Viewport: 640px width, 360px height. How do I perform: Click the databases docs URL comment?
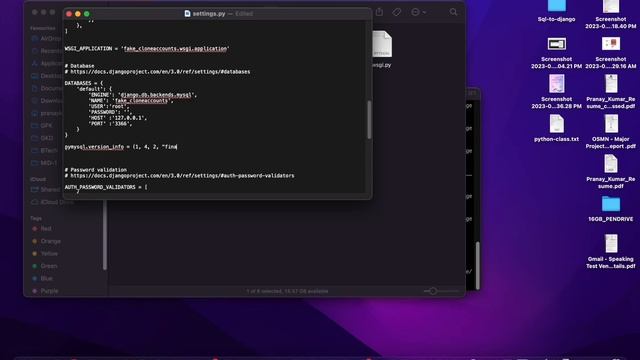point(158,71)
